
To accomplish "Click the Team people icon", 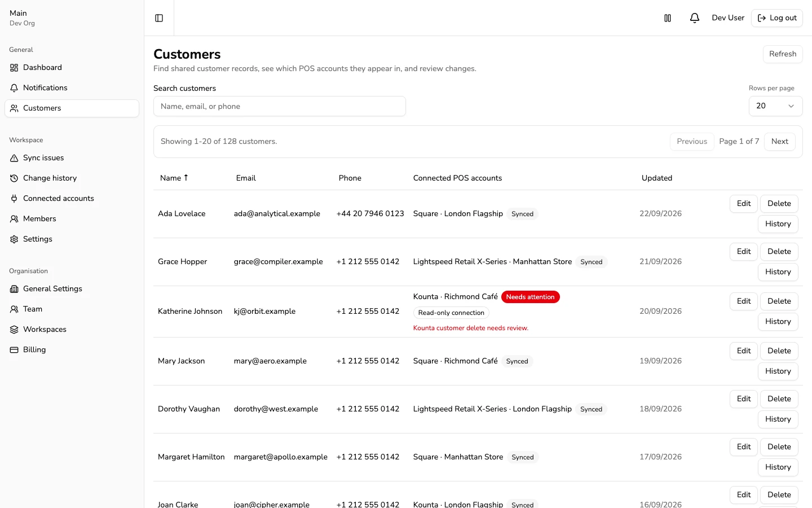I will tap(14, 309).
